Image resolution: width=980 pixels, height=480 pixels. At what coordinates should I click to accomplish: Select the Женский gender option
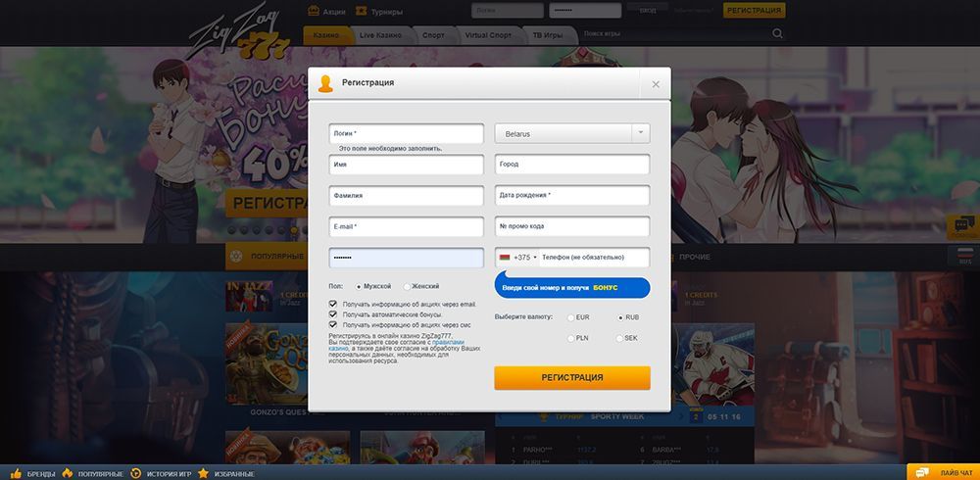(407, 287)
